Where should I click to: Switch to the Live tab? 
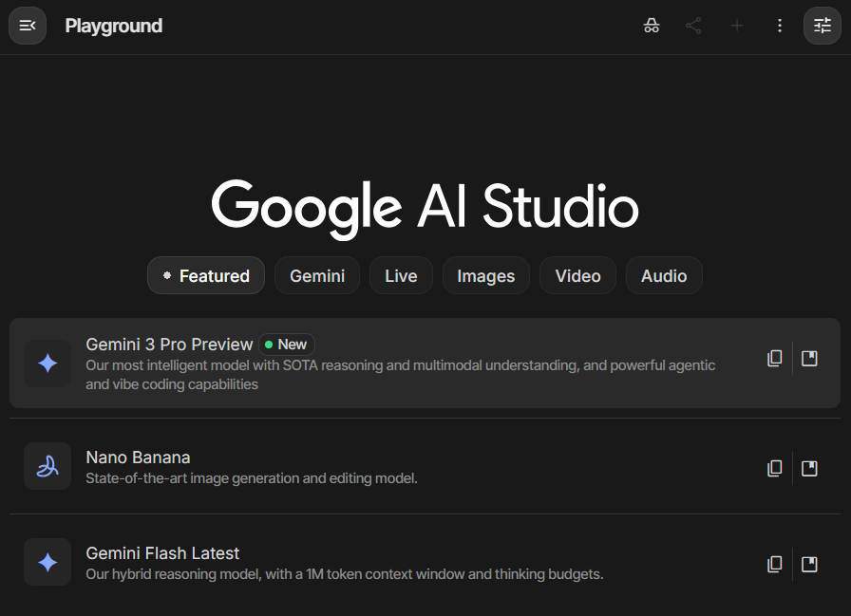(x=401, y=275)
